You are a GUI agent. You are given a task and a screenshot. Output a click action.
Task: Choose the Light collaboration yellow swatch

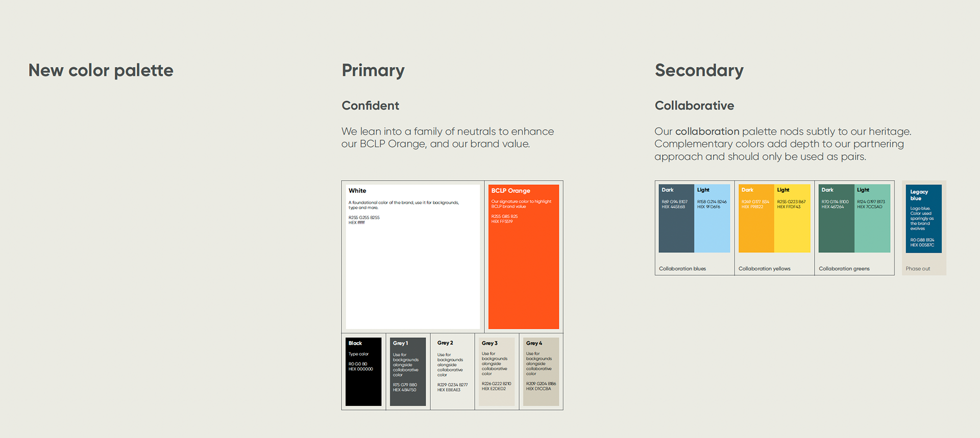pos(792,218)
